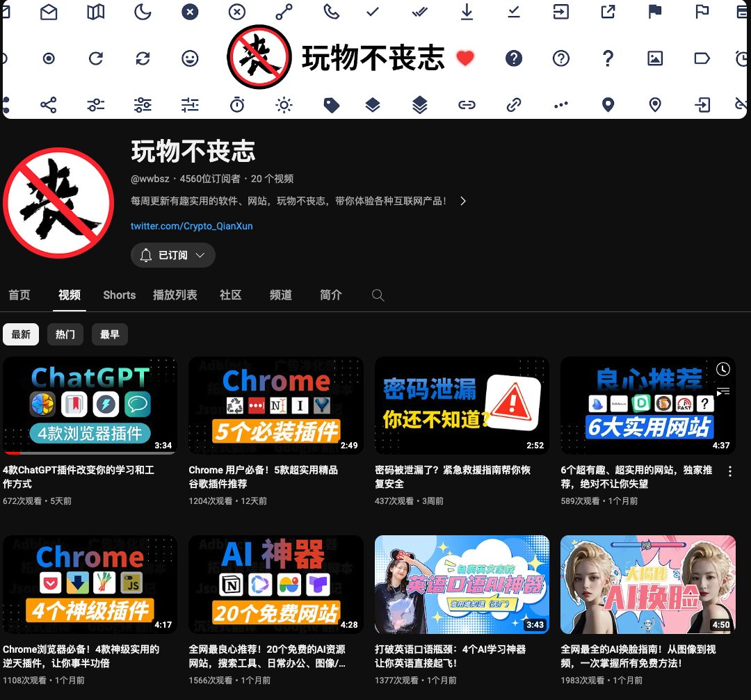Click the 20 个视频 count text

point(272,179)
